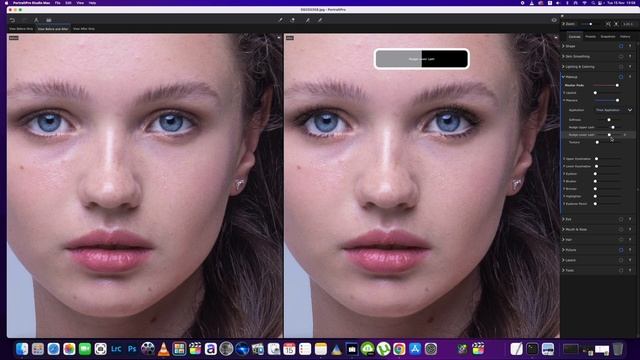Click the eye preview icon in toolbar
640x360 pixels.
click(x=554, y=20)
